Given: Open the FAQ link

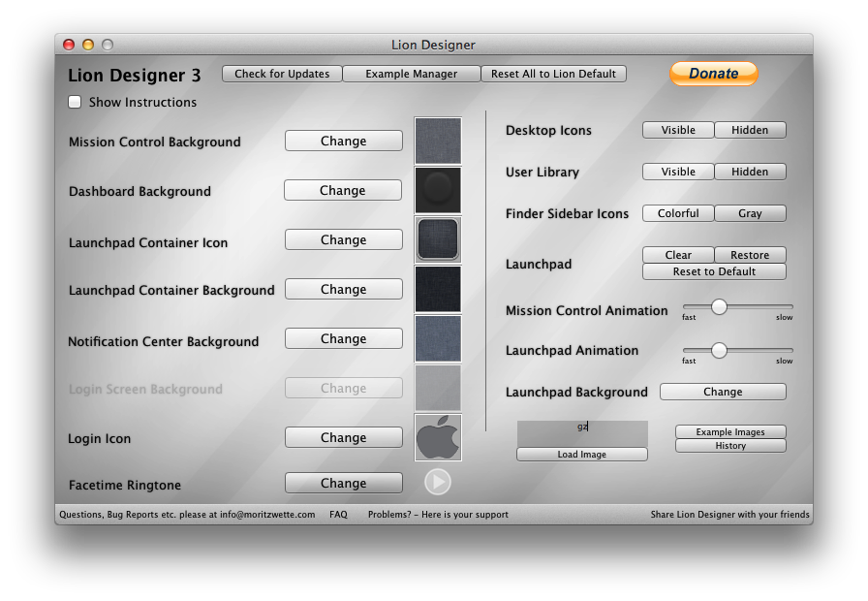Looking at the screenshot, I should click(338, 514).
